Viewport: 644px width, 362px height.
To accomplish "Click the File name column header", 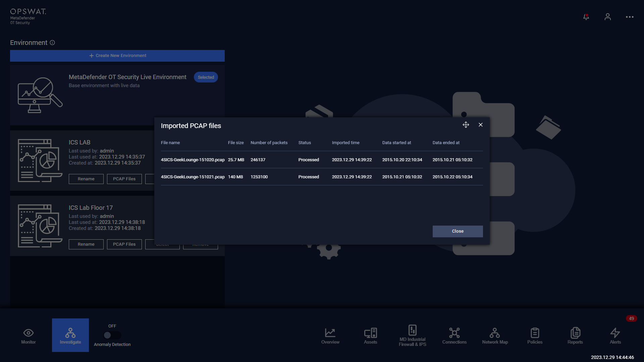I will click(x=170, y=143).
